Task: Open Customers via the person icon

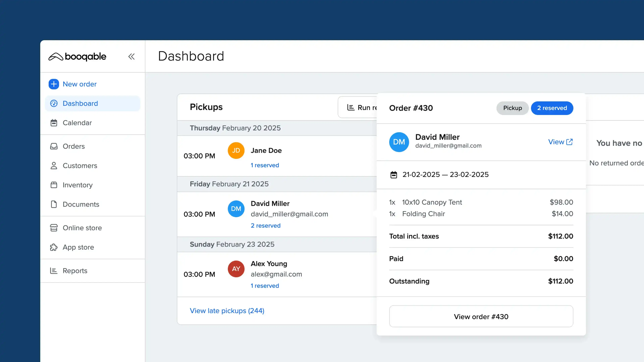Action: pyautogui.click(x=54, y=166)
